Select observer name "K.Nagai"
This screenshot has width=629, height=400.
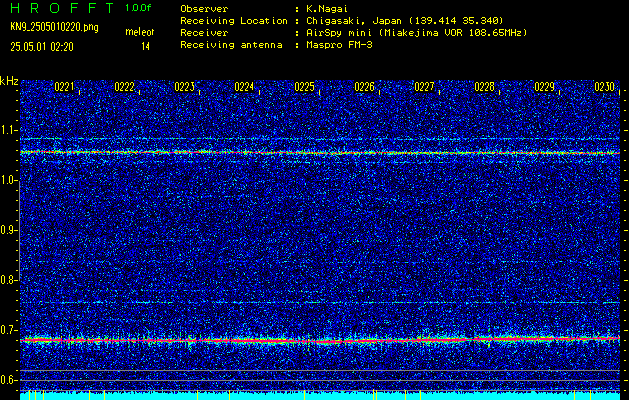click(x=327, y=8)
